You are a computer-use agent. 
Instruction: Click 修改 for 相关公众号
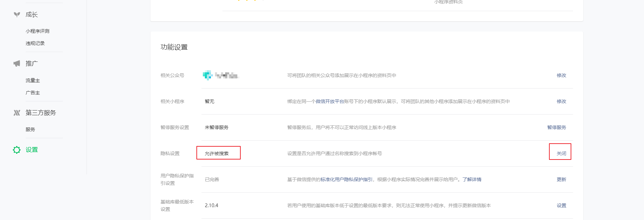[562, 75]
